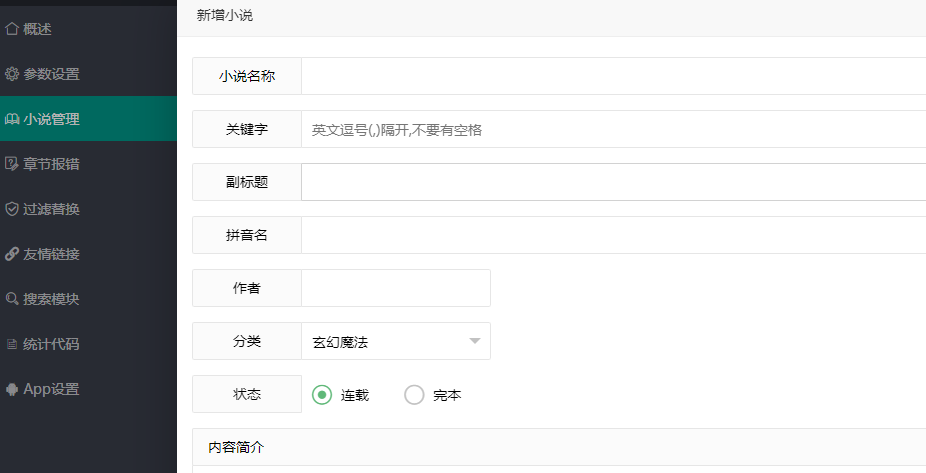Click the magnifier icon for 搜索模块
The image size is (926, 473).
(12, 299)
